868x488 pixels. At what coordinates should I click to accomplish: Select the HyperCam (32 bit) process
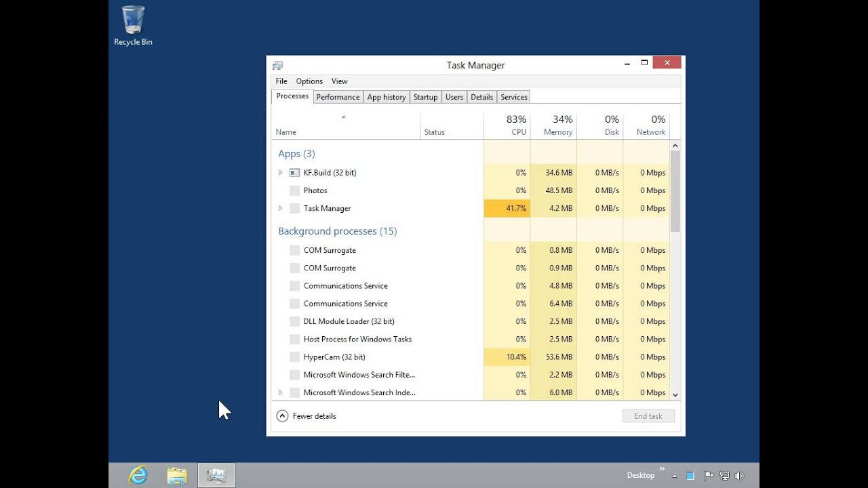click(x=471, y=357)
